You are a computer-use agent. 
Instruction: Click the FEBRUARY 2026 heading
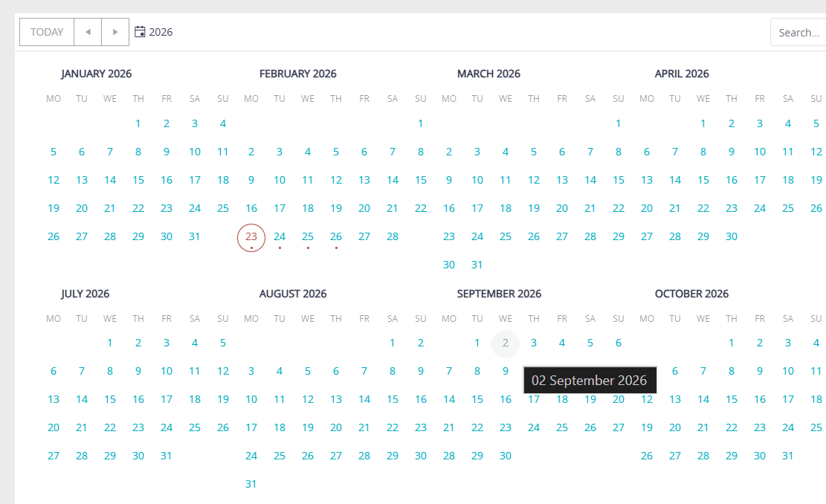[x=297, y=74]
